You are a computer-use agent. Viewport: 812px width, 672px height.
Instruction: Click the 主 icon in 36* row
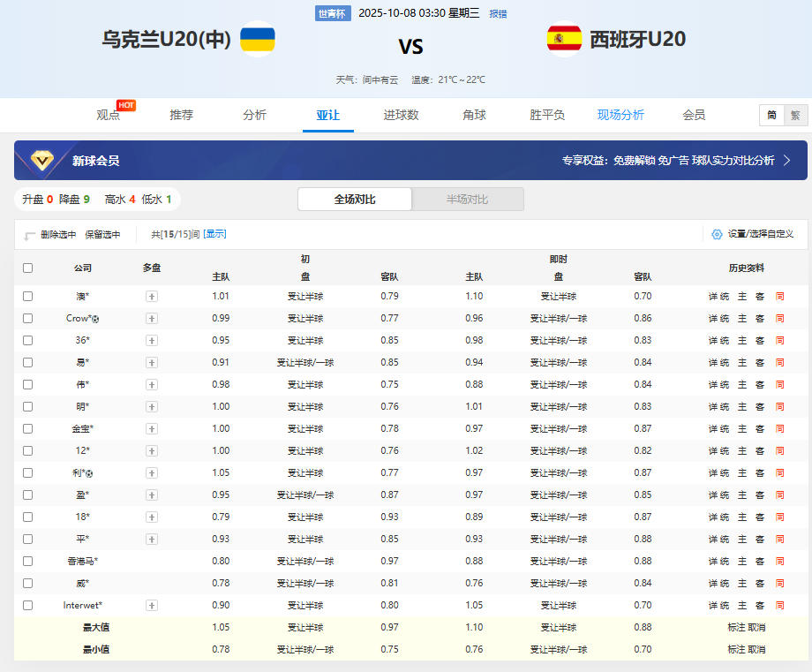pyautogui.click(x=742, y=341)
